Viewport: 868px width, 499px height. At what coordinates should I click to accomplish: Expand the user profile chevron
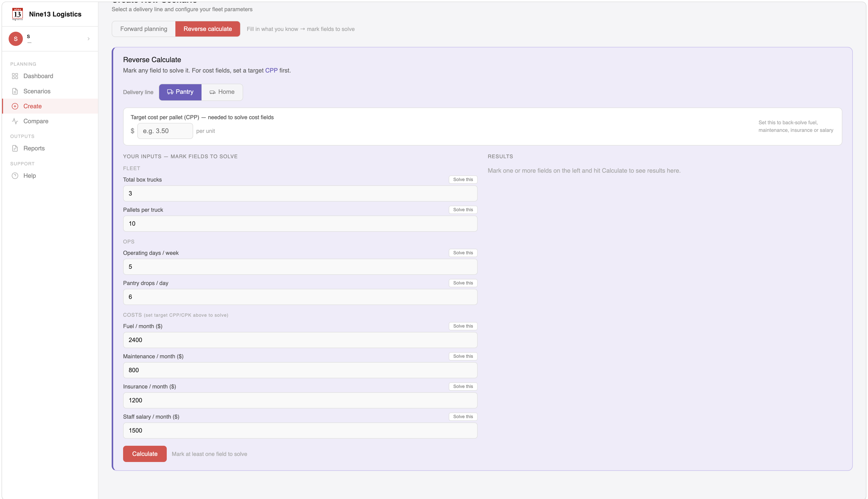[x=89, y=39]
